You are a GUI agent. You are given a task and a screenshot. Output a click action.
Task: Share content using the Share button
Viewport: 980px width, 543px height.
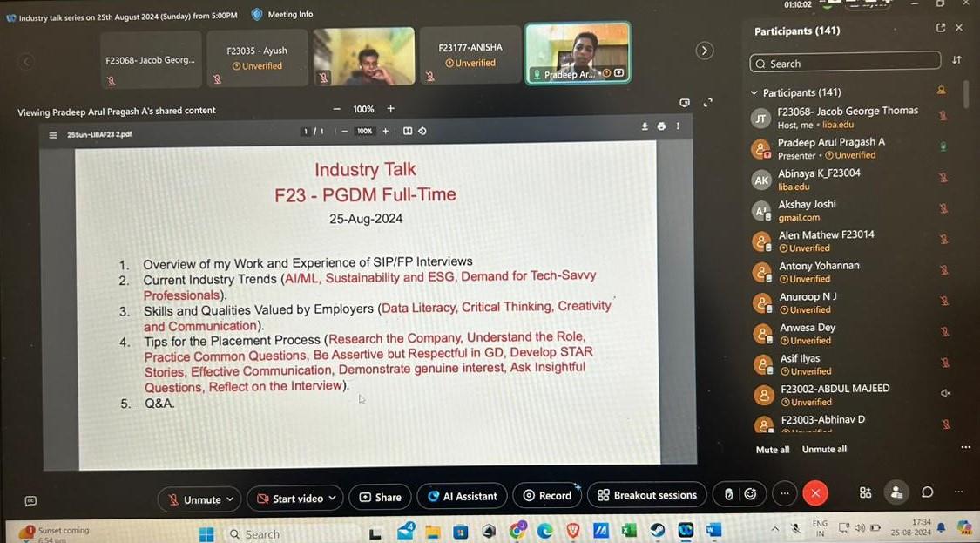click(x=380, y=498)
